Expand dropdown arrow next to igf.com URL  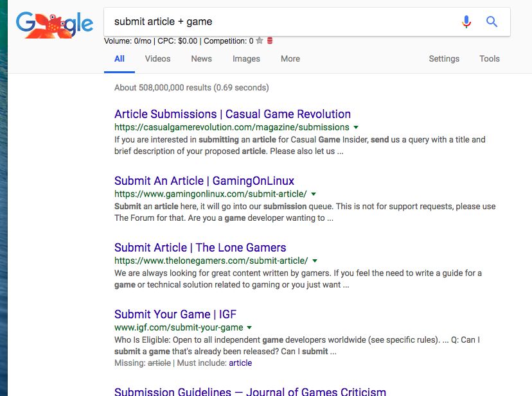tap(249, 328)
